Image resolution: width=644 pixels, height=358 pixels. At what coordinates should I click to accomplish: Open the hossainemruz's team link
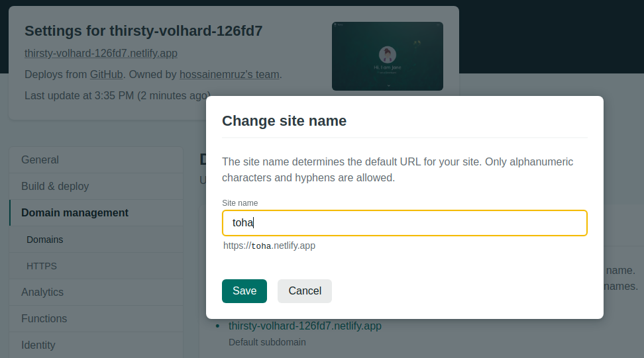(x=229, y=75)
